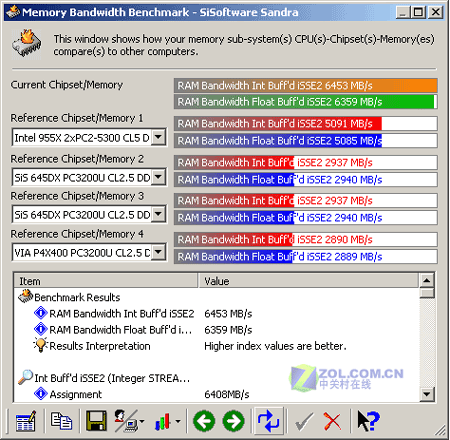This screenshot has width=450, height=440.
Task: Open the bar chart options icon
Action: point(163,421)
